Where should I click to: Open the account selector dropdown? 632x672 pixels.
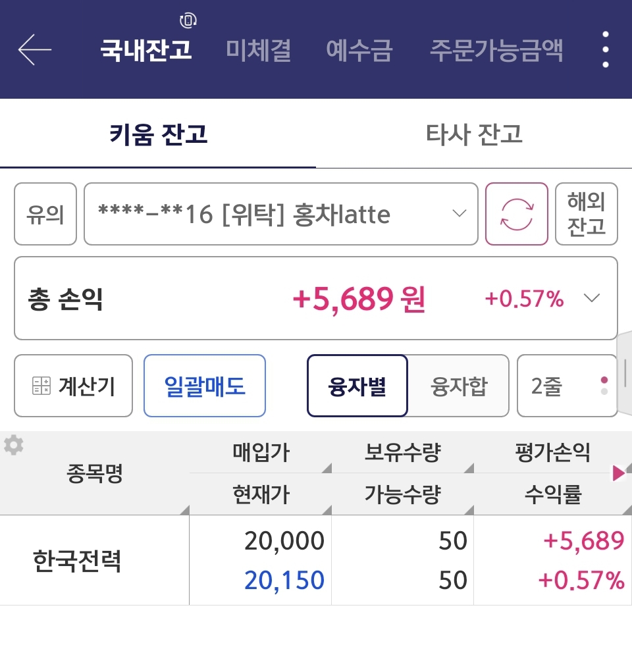[x=280, y=215]
